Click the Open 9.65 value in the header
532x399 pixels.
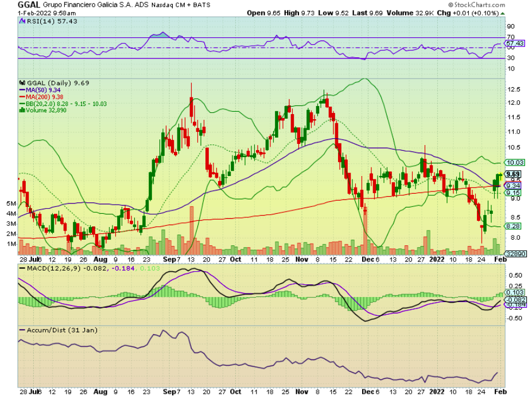(x=263, y=13)
